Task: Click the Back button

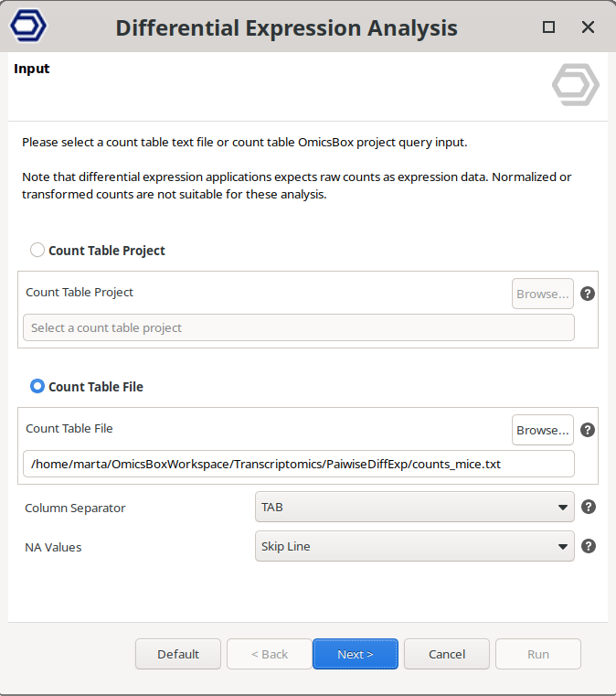Action: coord(269,654)
